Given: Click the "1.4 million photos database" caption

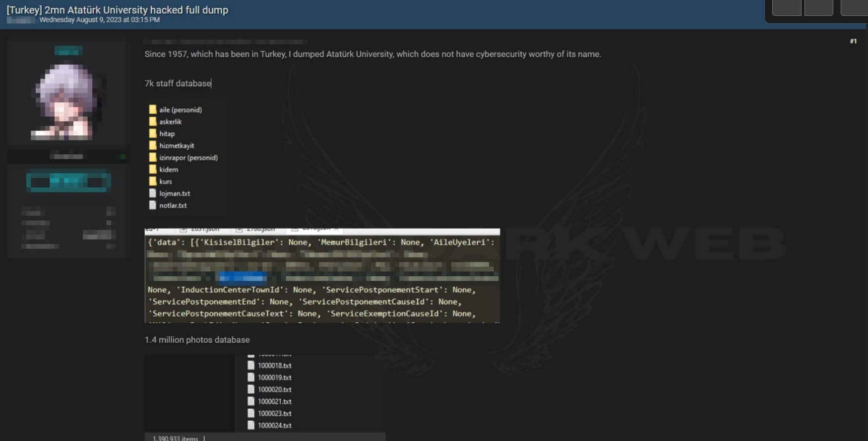Looking at the screenshot, I should click(197, 340).
